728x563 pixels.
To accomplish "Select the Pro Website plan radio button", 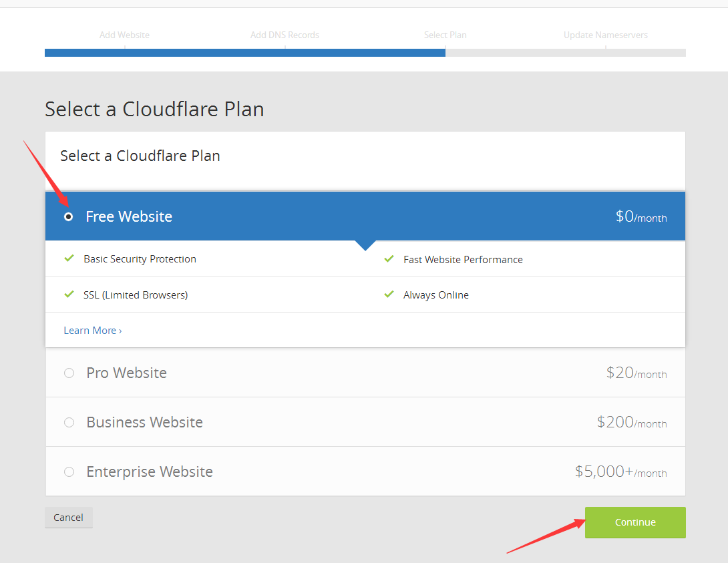I will (x=69, y=373).
